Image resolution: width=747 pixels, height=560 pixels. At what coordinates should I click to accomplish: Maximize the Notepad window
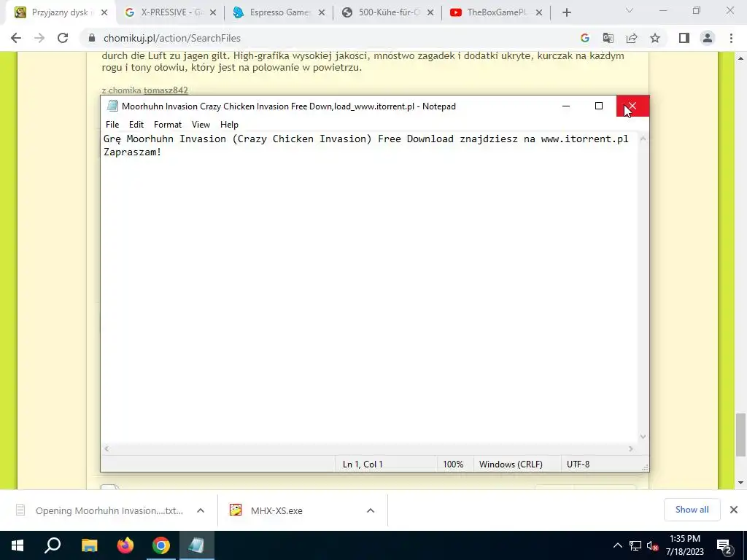(x=599, y=106)
